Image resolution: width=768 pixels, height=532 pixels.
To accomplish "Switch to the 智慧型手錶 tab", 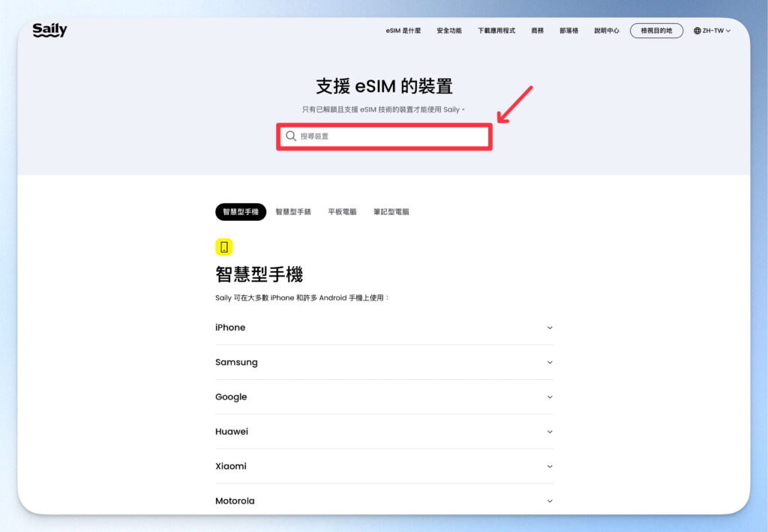I will click(x=293, y=212).
